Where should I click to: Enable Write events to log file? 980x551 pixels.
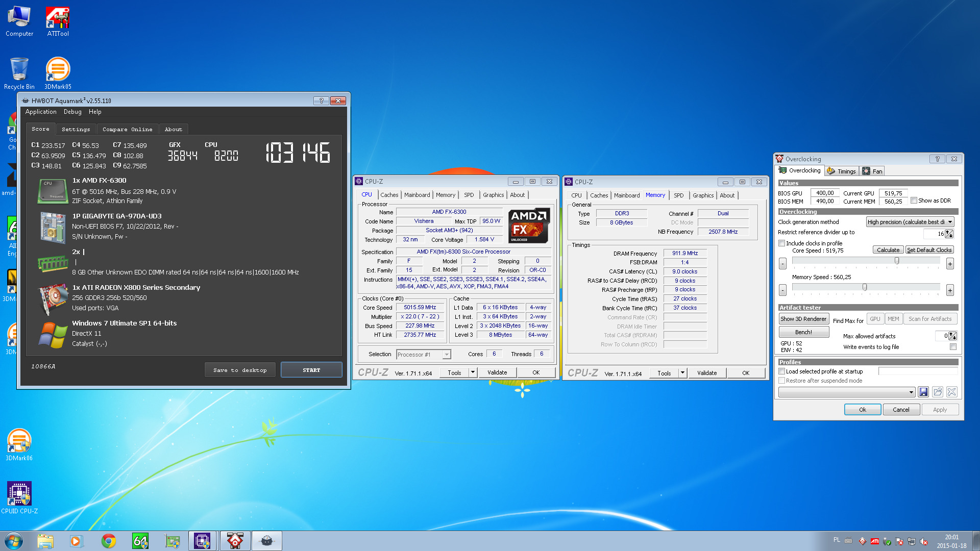(953, 347)
